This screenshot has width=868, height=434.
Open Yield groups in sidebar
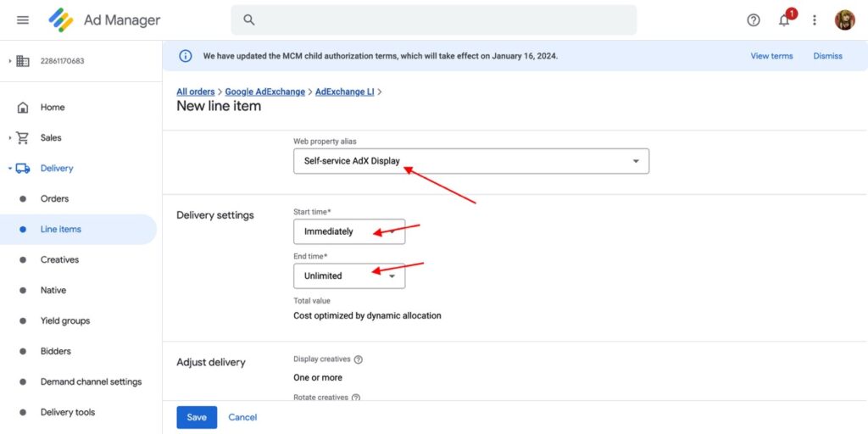pyautogui.click(x=64, y=320)
